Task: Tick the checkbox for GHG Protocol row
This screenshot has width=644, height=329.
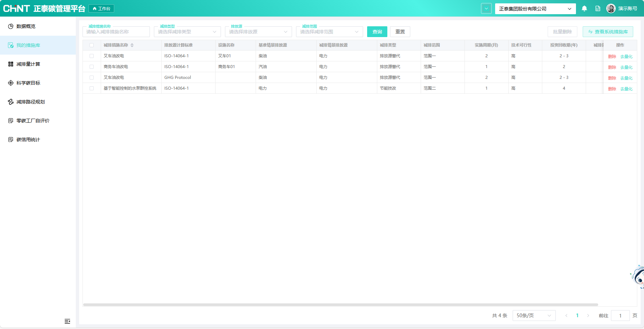Action: coord(92,78)
